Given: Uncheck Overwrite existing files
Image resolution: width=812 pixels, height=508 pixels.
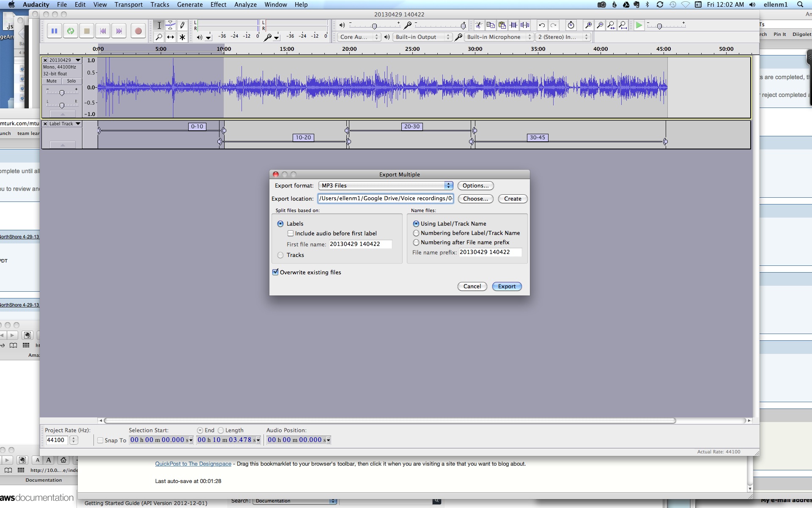Looking at the screenshot, I should (x=276, y=272).
